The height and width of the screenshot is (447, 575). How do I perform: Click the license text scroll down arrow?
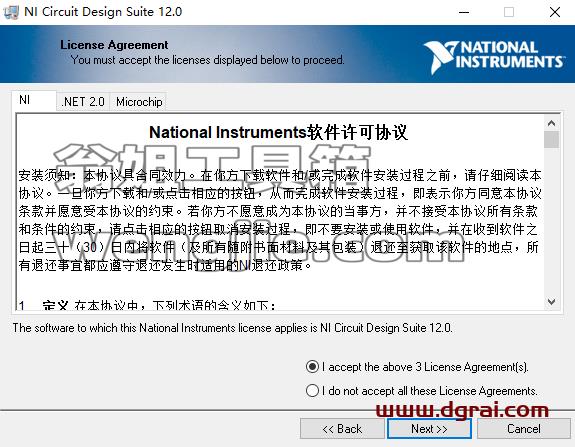pyautogui.click(x=551, y=302)
